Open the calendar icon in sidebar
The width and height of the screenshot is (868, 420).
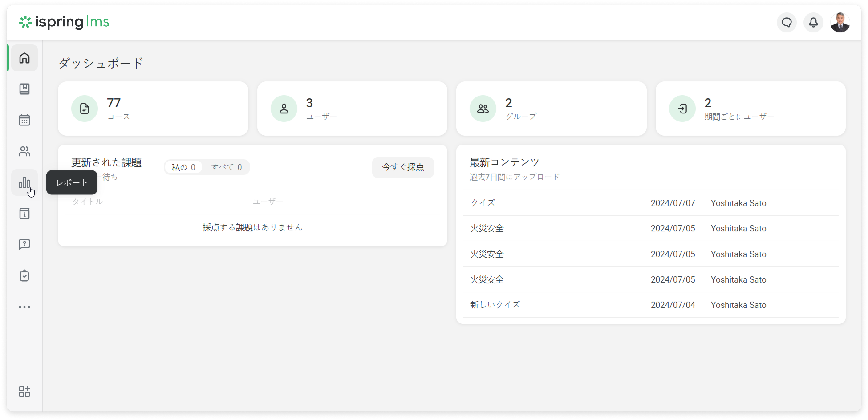point(24,120)
